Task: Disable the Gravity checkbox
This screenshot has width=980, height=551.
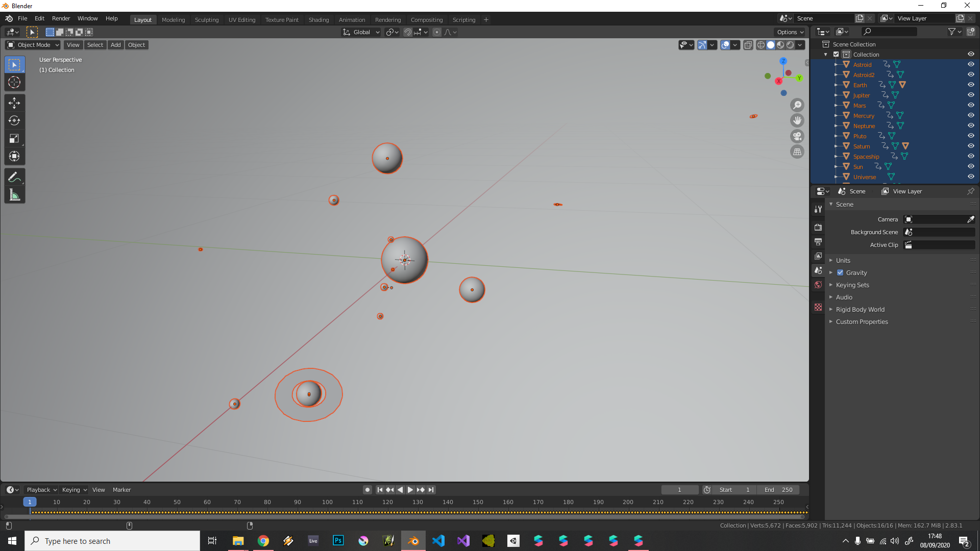Action: click(840, 272)
